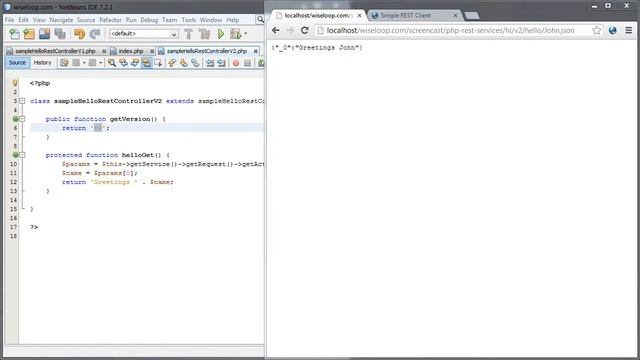Reload the browser page
This screenshot has height=360, width=640.
pyautogui.click(x=304, y=30)
